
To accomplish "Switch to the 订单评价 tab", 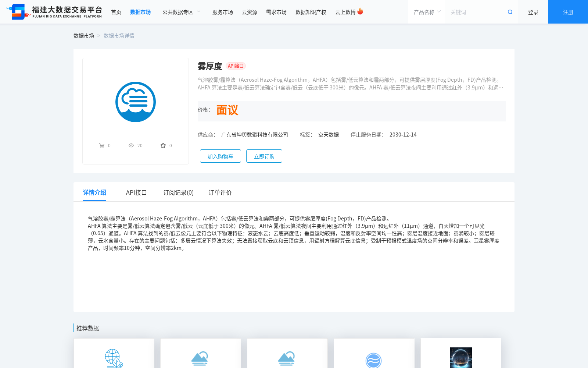I will pyautogui.click(x=220, y=192).
